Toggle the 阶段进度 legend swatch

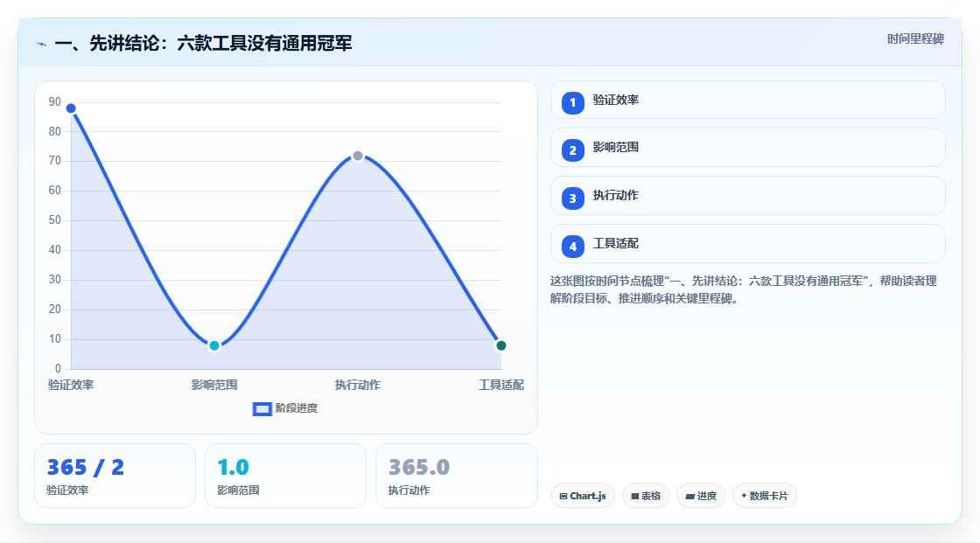(x=262, y=408)
